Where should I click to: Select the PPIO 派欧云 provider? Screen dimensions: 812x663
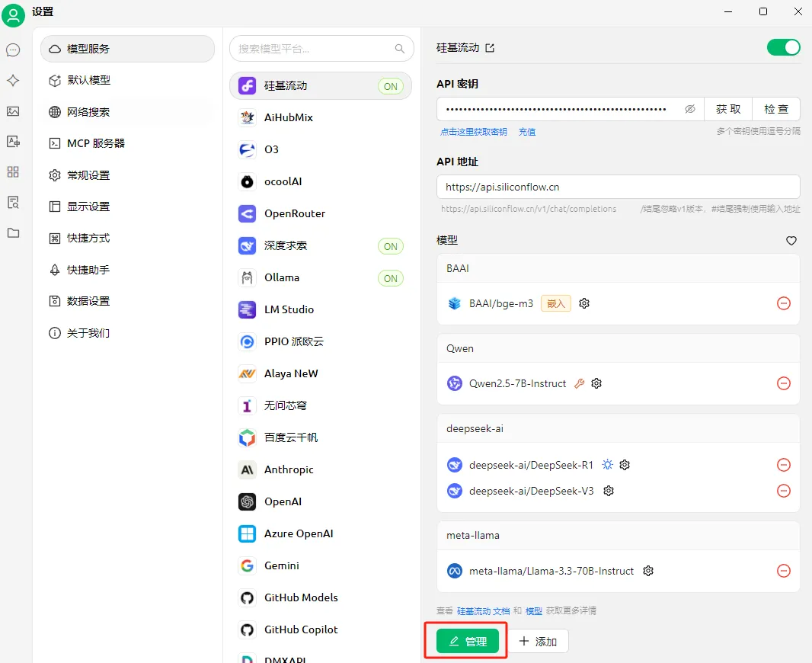[321, 341]
